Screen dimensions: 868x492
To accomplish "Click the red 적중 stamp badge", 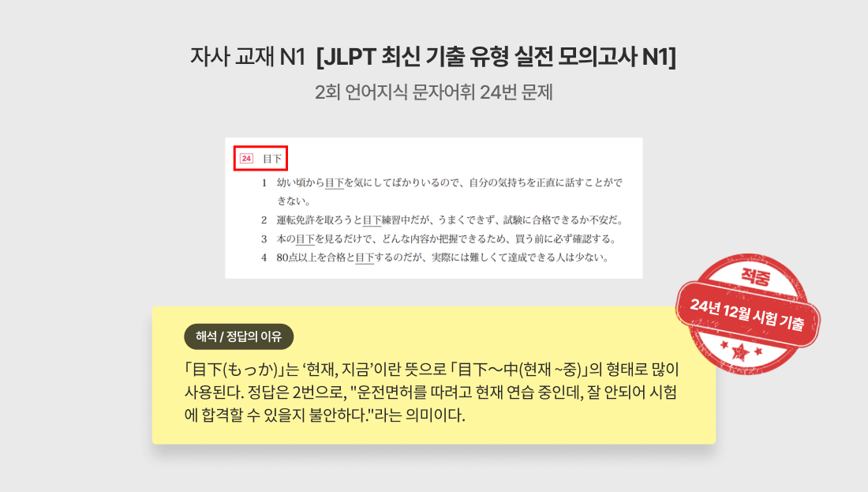I will click(748, 314).
